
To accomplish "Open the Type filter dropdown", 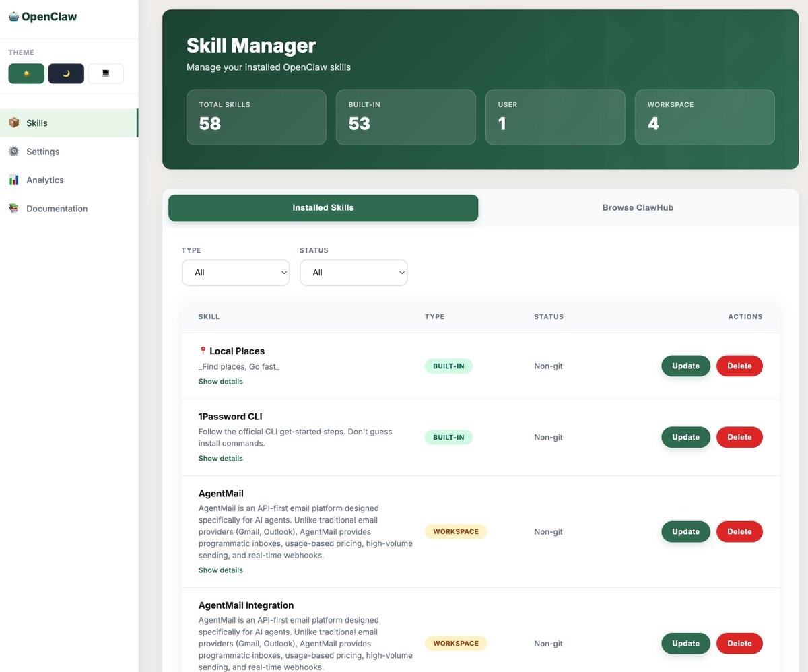I will 236,273.
